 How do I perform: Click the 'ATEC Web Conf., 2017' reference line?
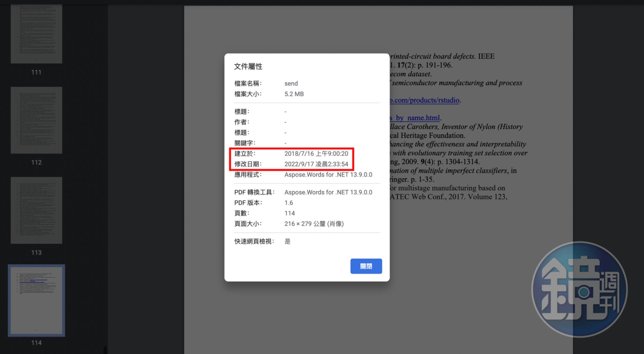click(449, 197)
